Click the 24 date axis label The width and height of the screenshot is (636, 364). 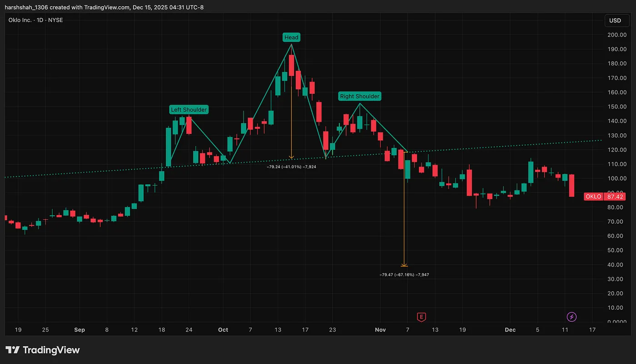189,330
